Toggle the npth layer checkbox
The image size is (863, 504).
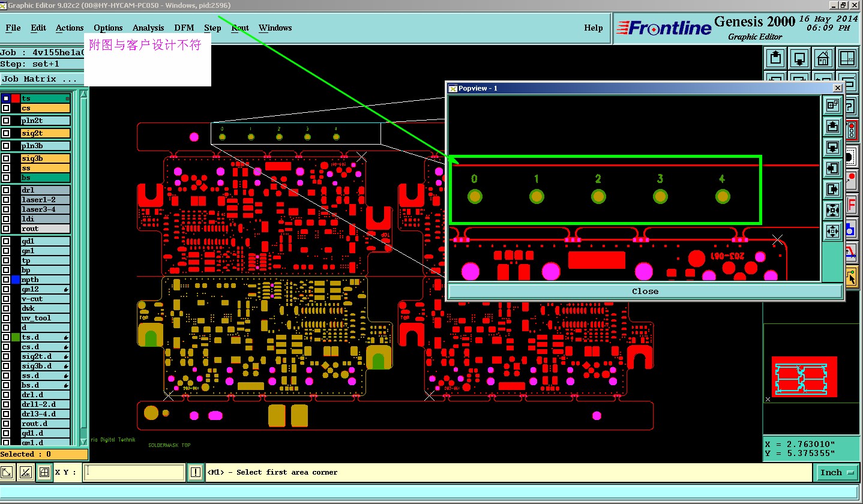[x=6, y=280]
